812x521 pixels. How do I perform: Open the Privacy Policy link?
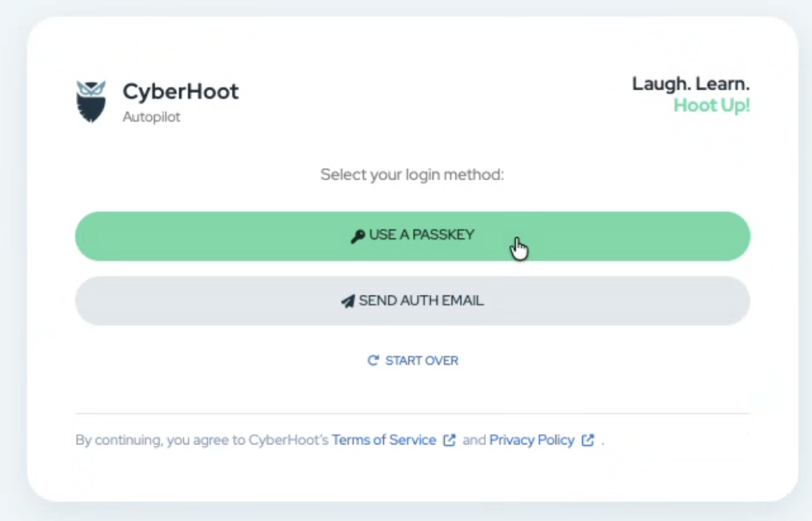click(532, 440)
